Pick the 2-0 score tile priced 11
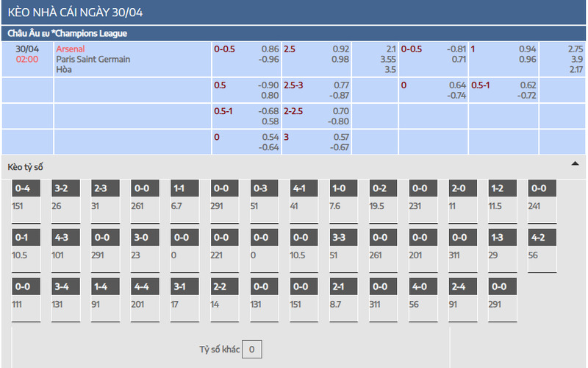 463,201
